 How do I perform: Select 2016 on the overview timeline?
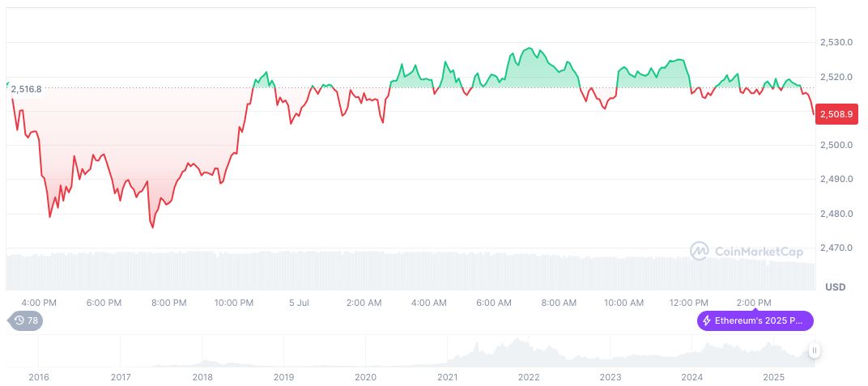[38, 377]
